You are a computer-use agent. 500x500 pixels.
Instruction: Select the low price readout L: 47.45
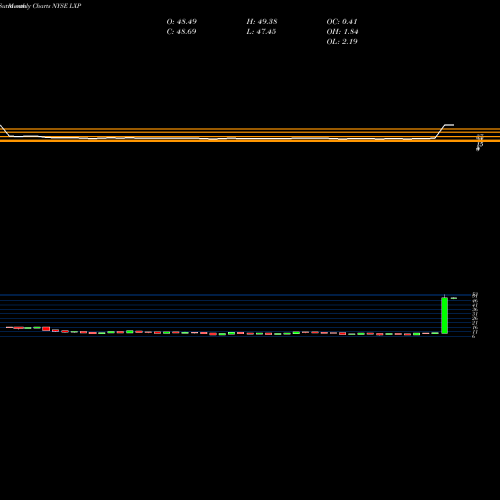[x=261, y=32]
